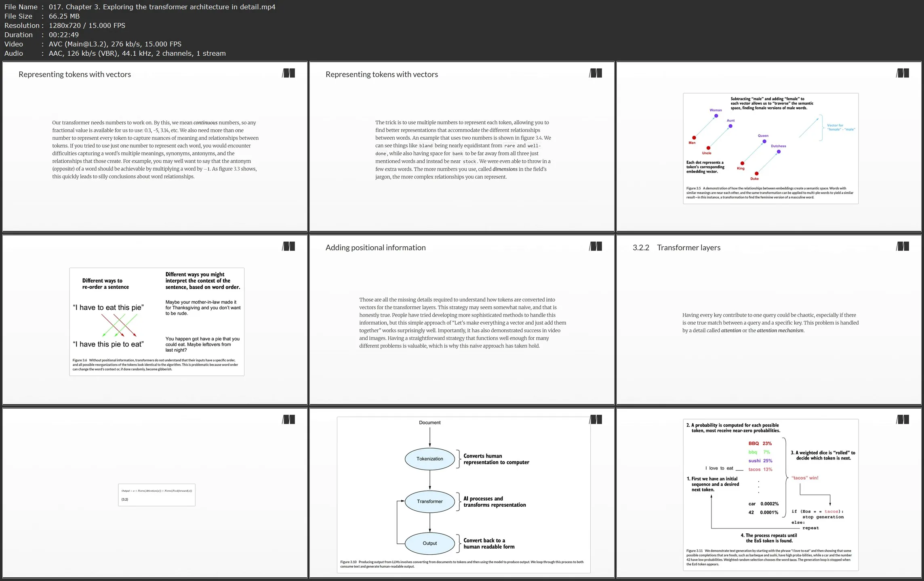Click the 'Tokenization' ellipse in the flowchart
The image size is (924, 581).
click(430, 459)
